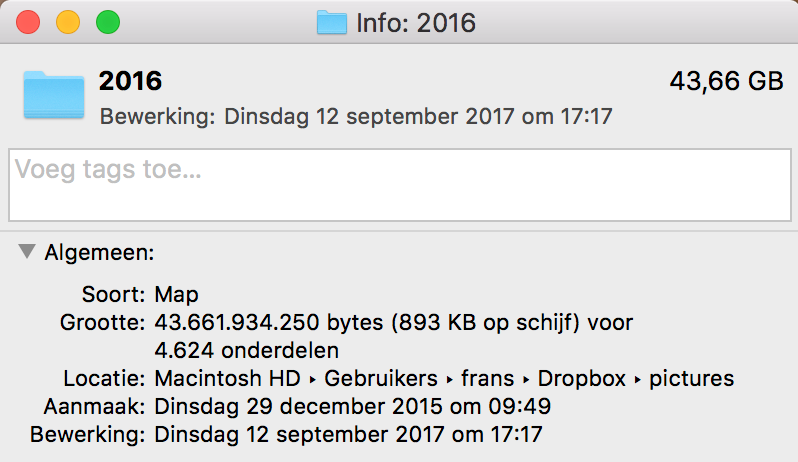Viewport: 798px width, 462px height.
Task: Click the 'Info: 2016' window title text
Action: pos(416,22)
